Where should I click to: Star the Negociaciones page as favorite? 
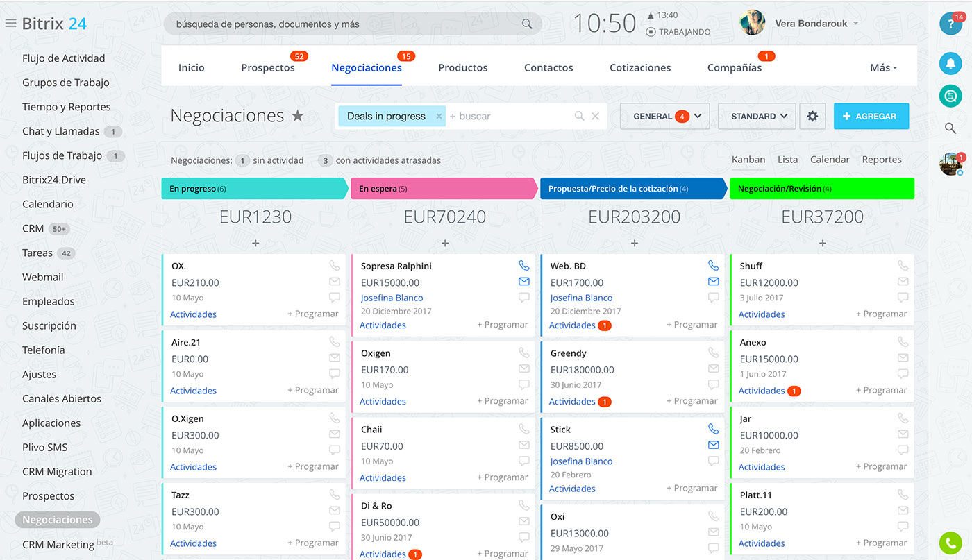click(298, 117)
